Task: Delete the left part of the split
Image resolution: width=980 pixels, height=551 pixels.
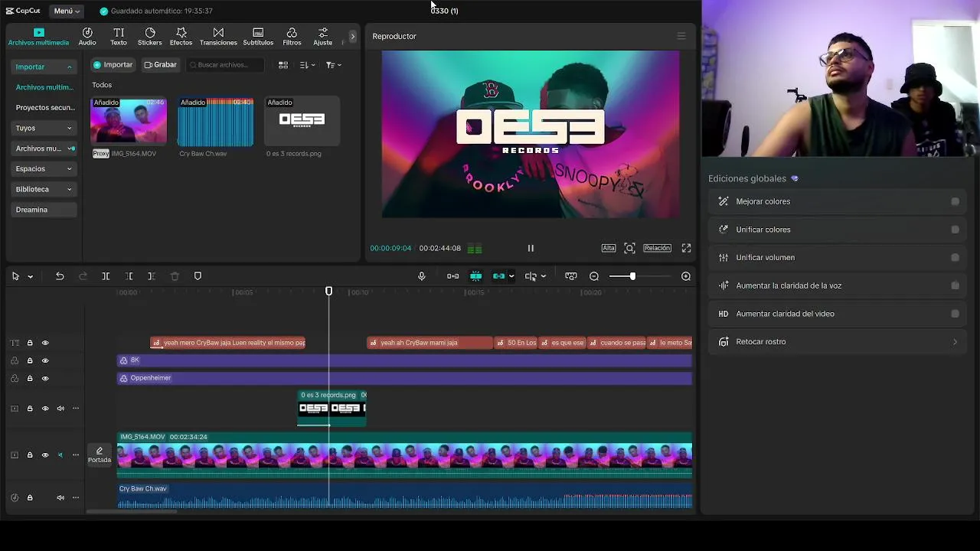Action: [x=129, y=276]
